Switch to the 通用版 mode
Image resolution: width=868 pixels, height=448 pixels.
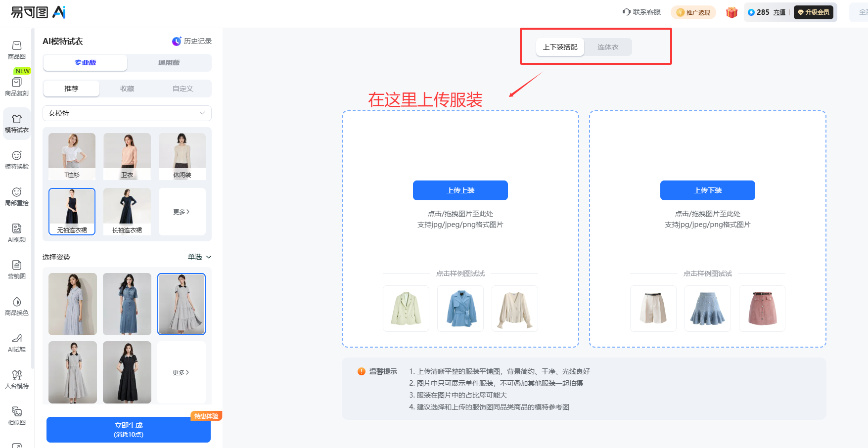pyautogui.click(x=169, y=63)
